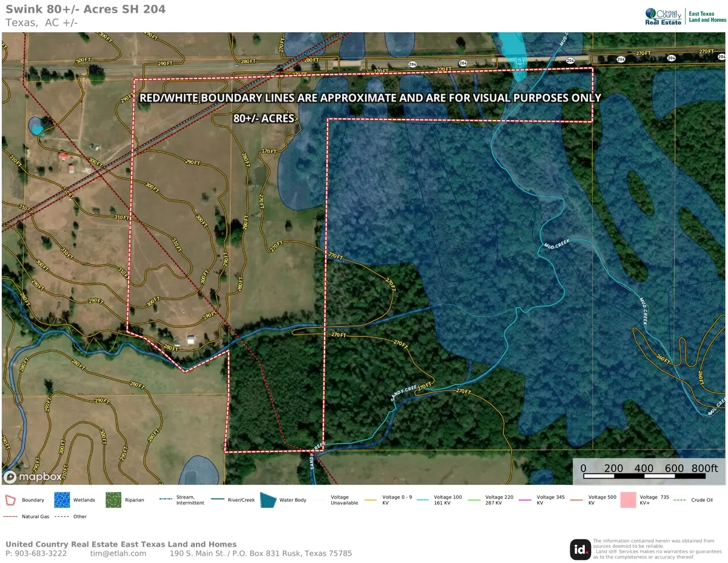Select the Wetlands legend swatch

pos(62,500)
